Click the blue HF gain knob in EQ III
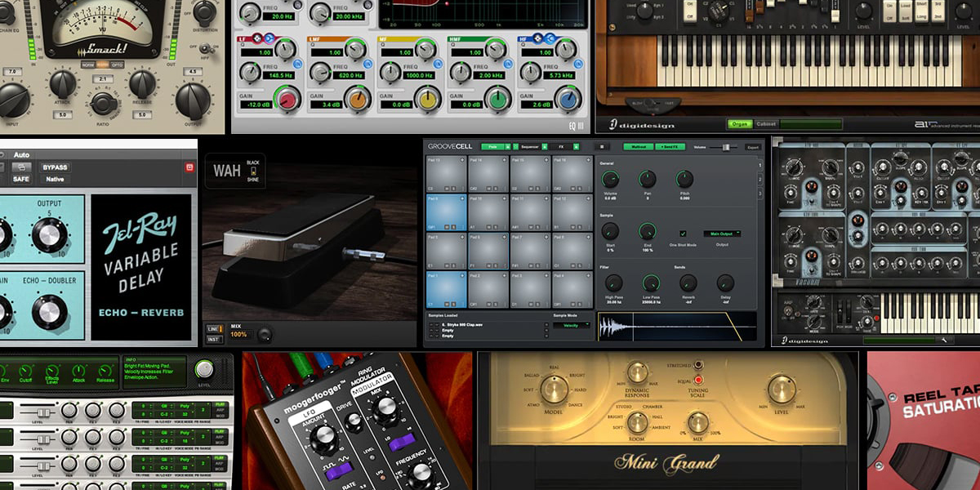The image size is (980, 490). click(568, 100)
